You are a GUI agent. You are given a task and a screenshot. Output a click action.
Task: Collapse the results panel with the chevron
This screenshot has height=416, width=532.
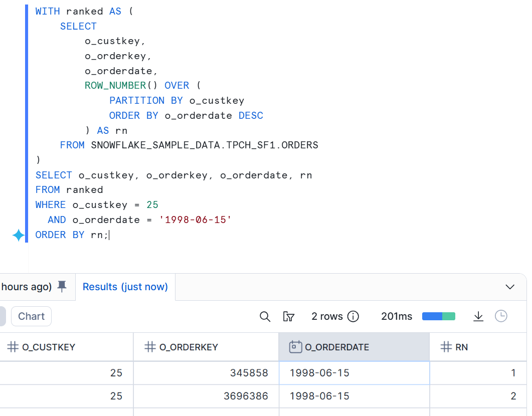click(x=510, y=287)
